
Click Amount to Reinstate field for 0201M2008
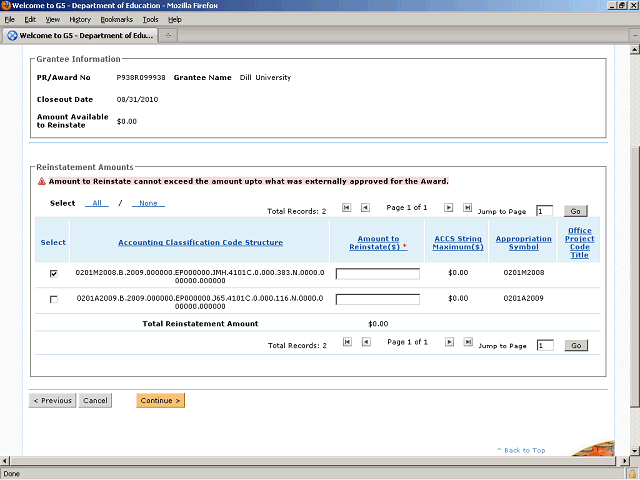click(x=377, y=273)
